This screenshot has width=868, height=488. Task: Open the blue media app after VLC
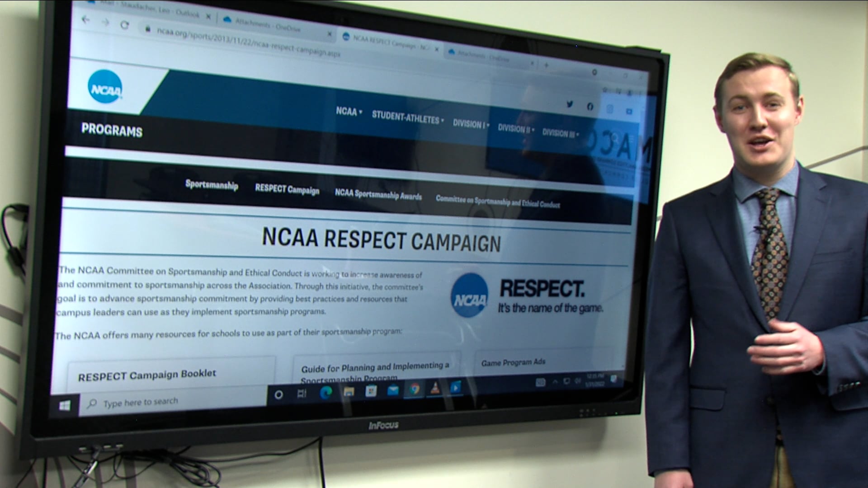(x=455, y=387)
